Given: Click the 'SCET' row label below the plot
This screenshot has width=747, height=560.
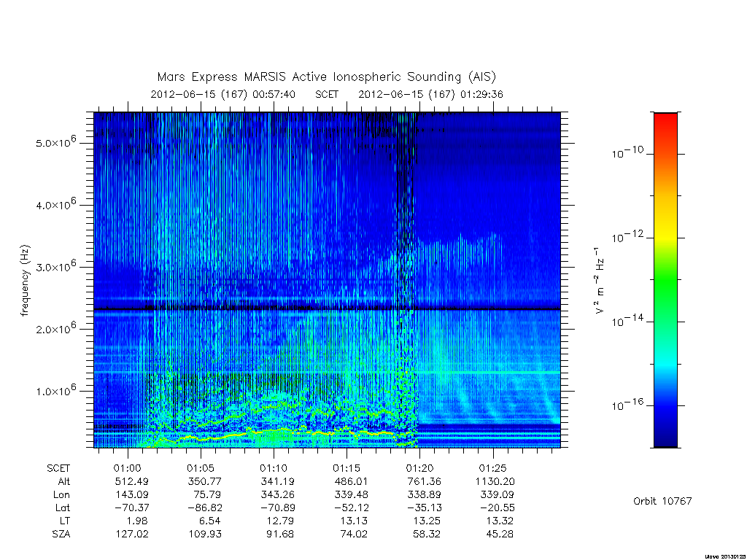Looking at the screenshot, I should click(x=58, y=468).
